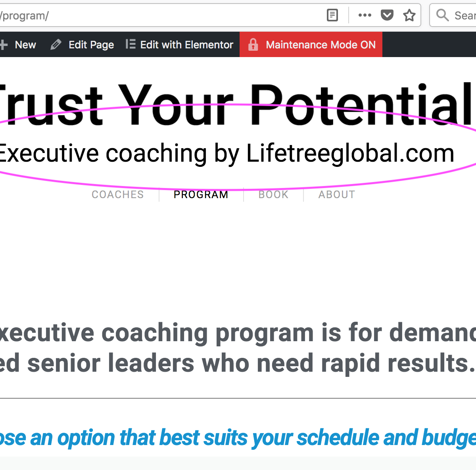Open page actions three-dot menu
This screenshot has height=470, width=476.
point(365,15)
